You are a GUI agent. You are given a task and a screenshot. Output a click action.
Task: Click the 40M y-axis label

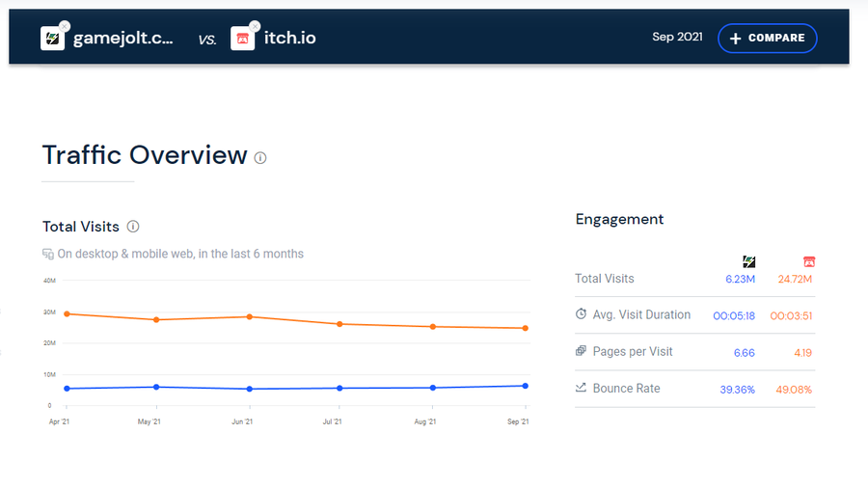coord(49,281)
